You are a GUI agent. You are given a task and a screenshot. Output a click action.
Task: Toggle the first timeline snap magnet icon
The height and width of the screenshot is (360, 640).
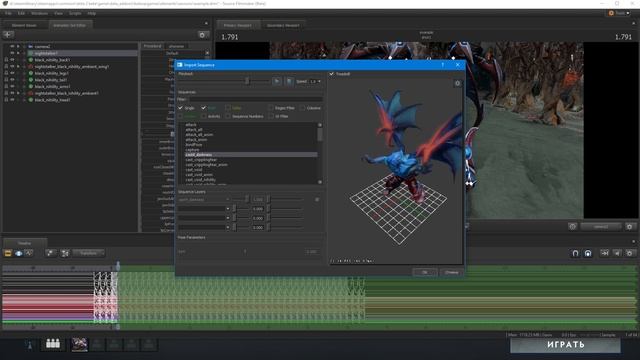click(575, 253)
